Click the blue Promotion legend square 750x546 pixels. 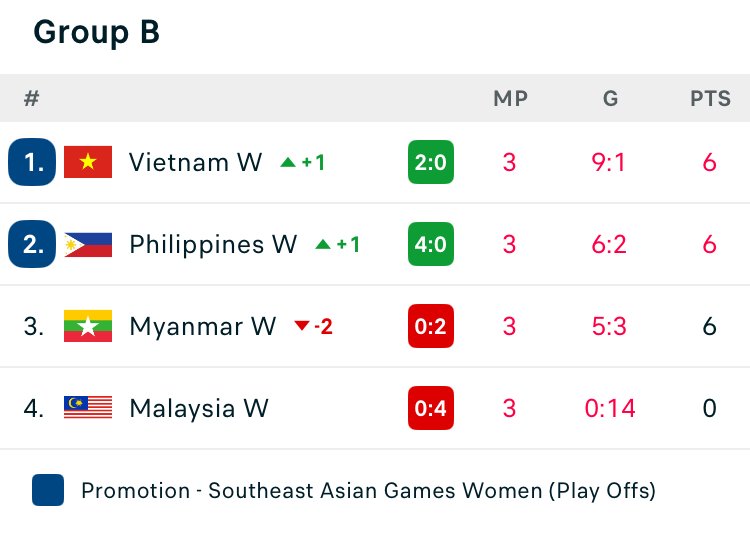pos(48,491)
